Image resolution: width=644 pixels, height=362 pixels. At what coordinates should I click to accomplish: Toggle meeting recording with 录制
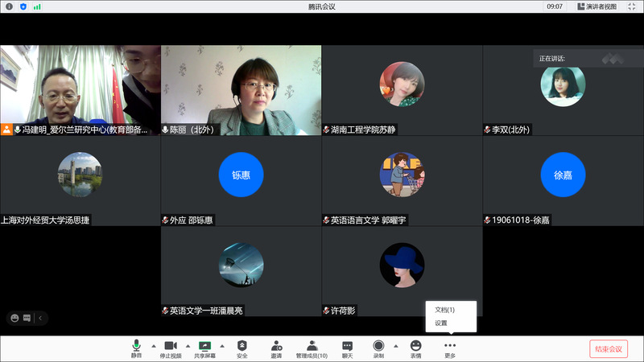(x=378, y=347)
